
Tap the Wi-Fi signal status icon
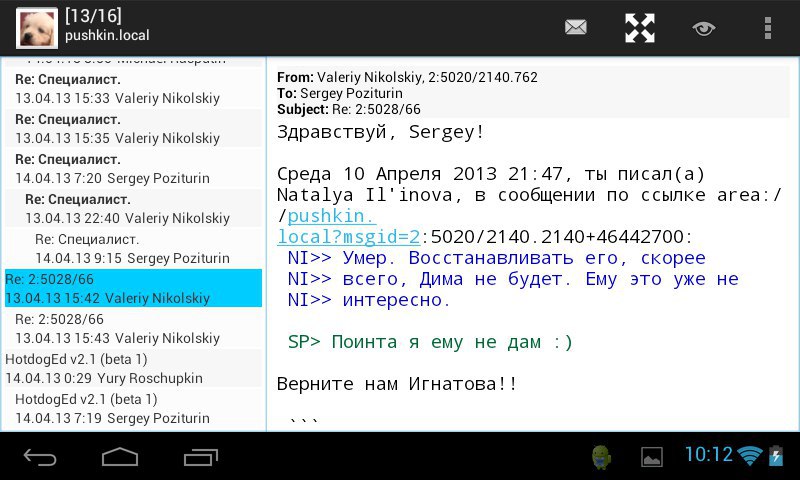750,456
